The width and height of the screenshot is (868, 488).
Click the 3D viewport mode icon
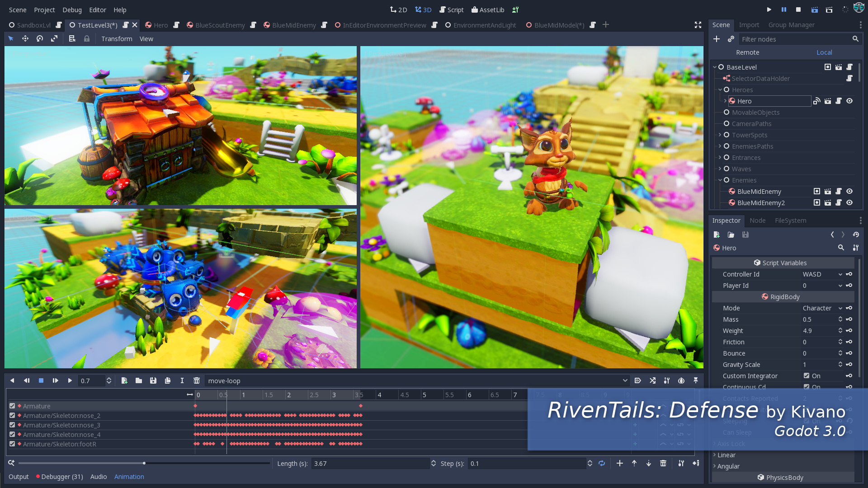(x=424, y=9)
